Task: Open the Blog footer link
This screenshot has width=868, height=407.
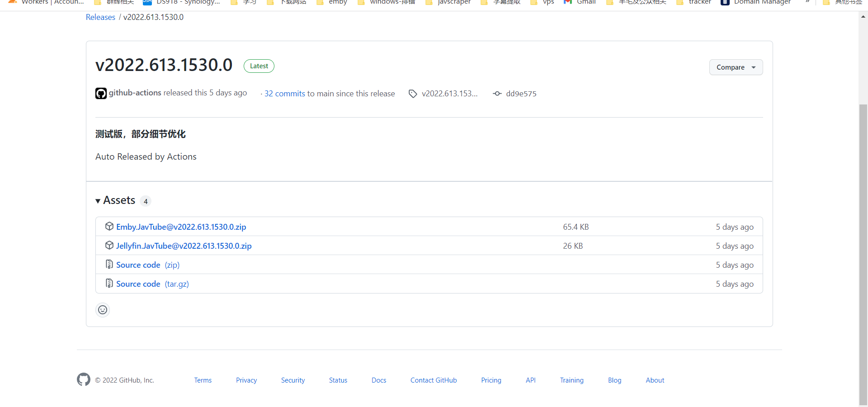Action: coord(615,380)
